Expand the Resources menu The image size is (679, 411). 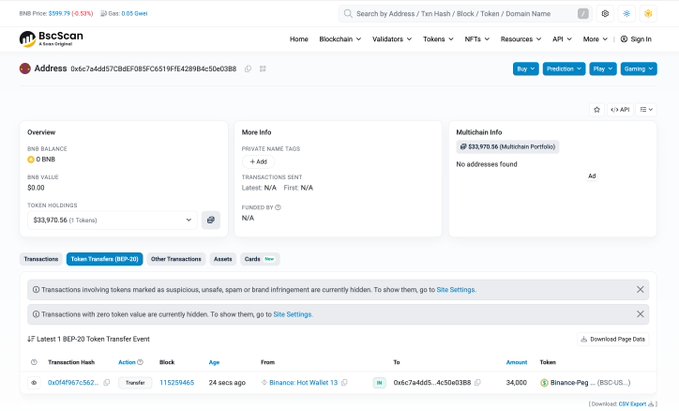[x=521, y=39]
